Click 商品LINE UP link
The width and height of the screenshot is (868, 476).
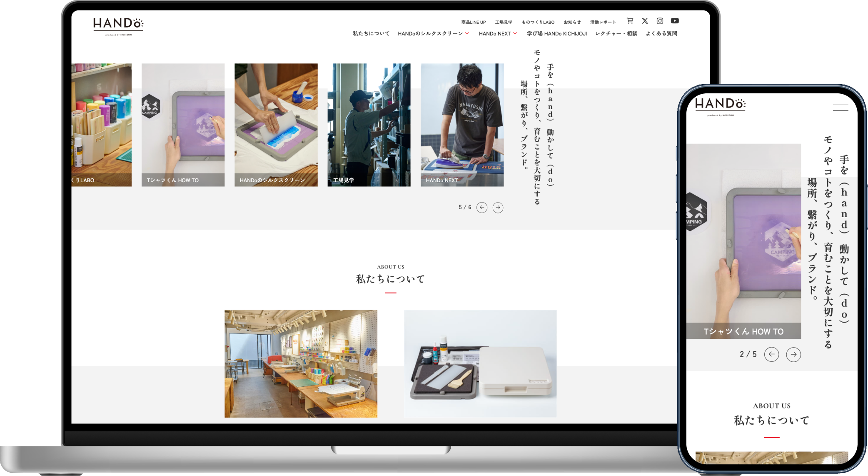click(x=473, y=23)
